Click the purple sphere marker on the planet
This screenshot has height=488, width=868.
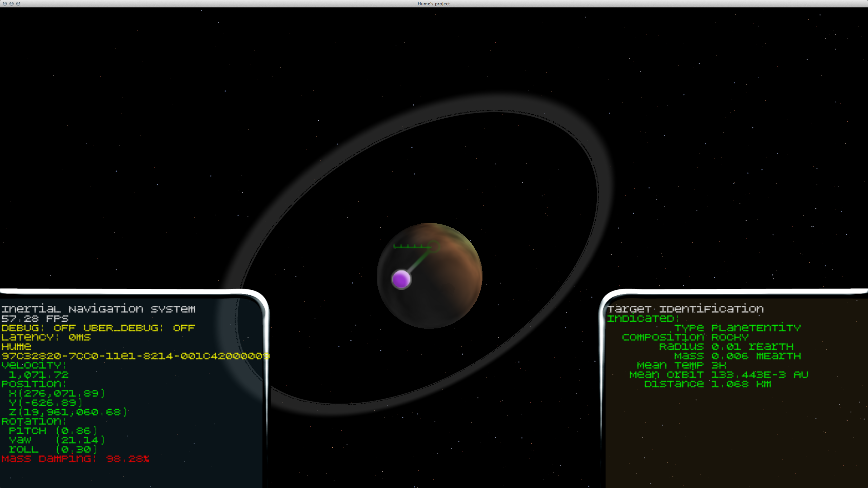[x=401, y=279]
